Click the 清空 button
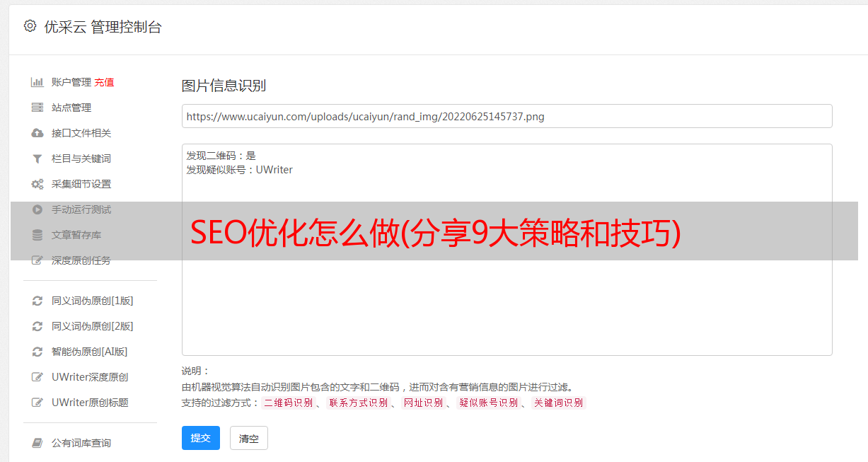Viewport: 868px width, 462px height. click(x=249, y=439)
